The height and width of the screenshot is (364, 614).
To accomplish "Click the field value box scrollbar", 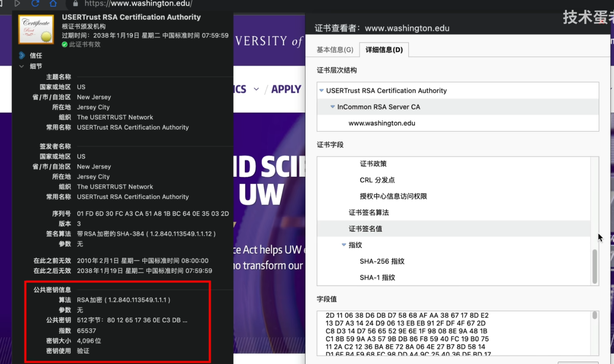I will pos(594,315).
